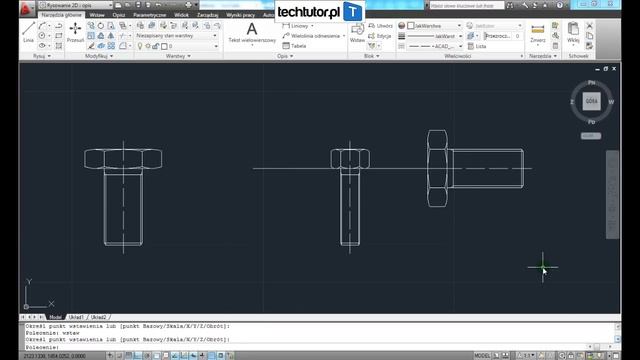640x360 pixels.
Task: Expand the Modyfikuj panel title
Action: coord(99,56)
